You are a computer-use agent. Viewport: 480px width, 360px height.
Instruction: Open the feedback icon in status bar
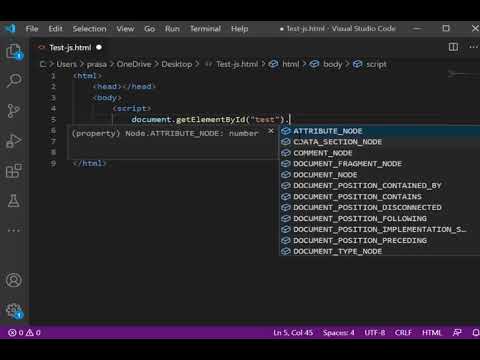pos(457,332)
